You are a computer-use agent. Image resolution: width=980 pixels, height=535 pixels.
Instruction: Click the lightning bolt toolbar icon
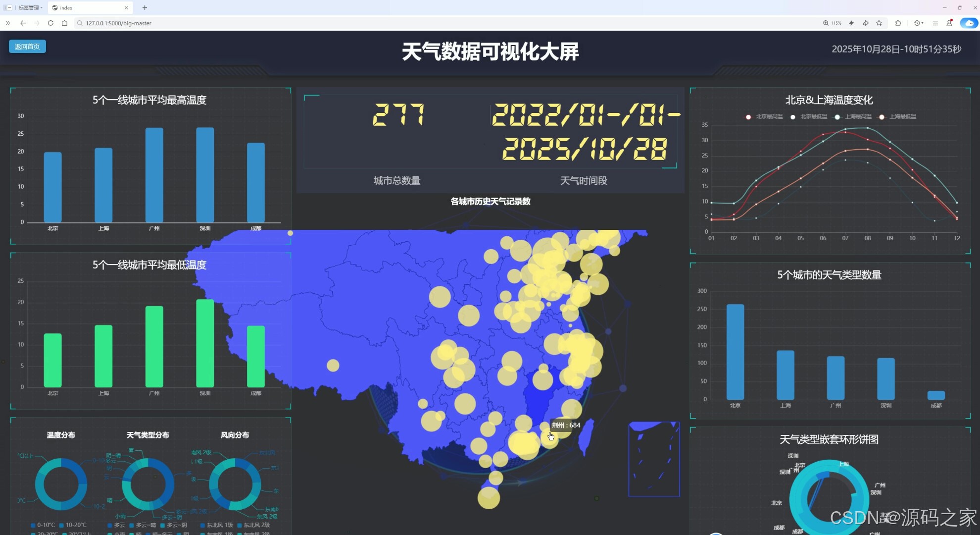pos(851,23)
